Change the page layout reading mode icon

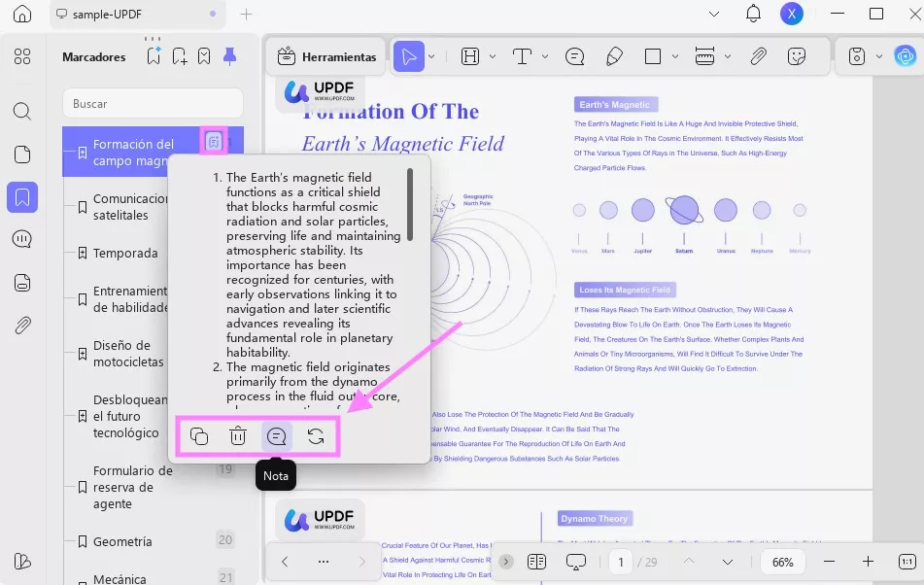(537, 562)
